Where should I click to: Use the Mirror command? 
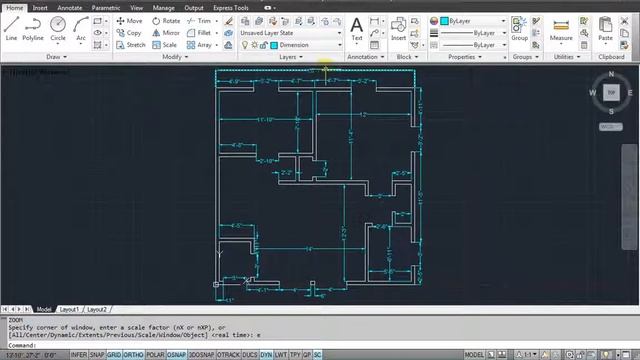coord(166,33)
